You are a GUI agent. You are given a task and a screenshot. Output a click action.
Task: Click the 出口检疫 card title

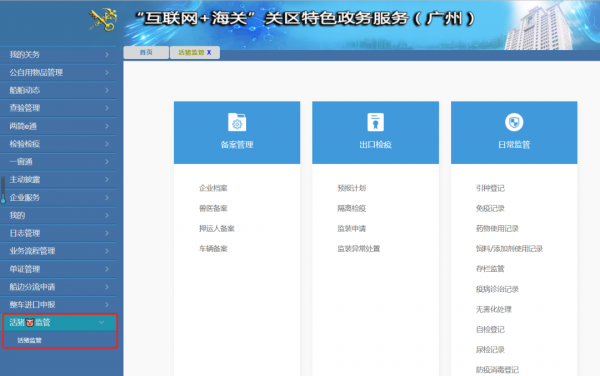(375, 145)
